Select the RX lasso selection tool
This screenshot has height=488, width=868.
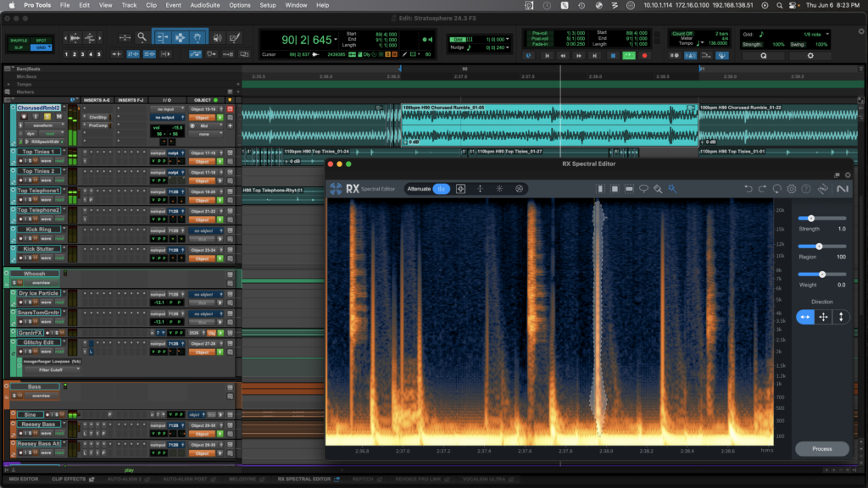pyautogui.click(x=643, y=189)
